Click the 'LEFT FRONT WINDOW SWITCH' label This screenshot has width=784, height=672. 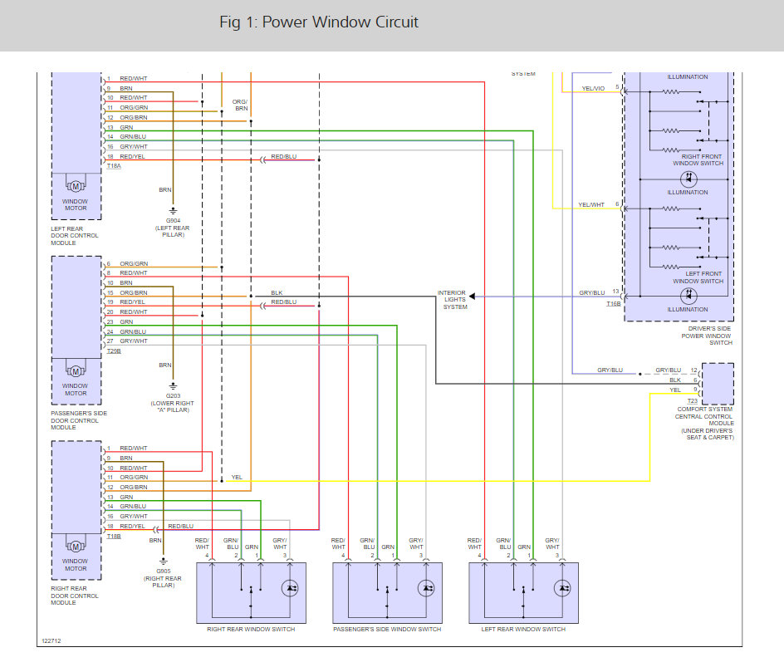698,277
